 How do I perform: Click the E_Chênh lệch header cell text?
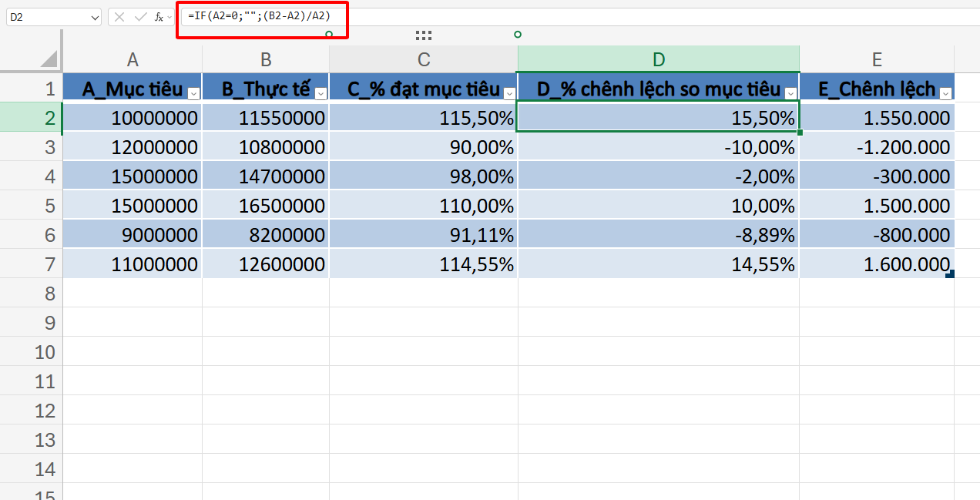pyautogui.click(x=877, y=89)
